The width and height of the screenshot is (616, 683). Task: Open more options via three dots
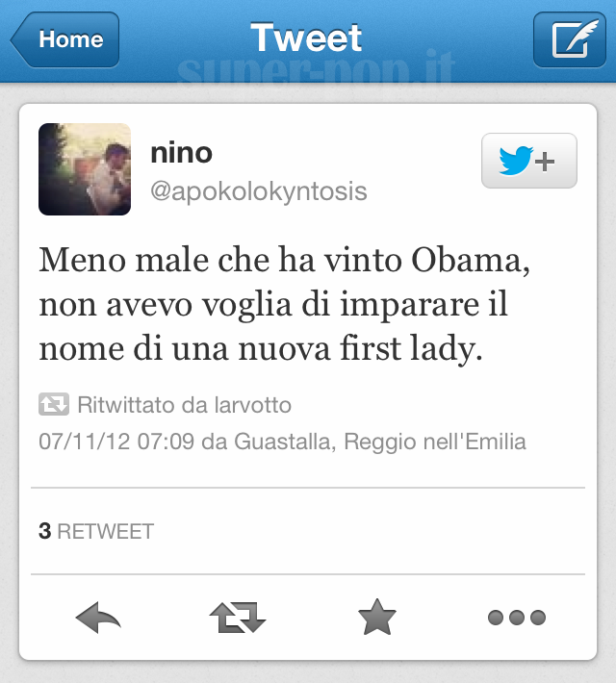(517, 618)
